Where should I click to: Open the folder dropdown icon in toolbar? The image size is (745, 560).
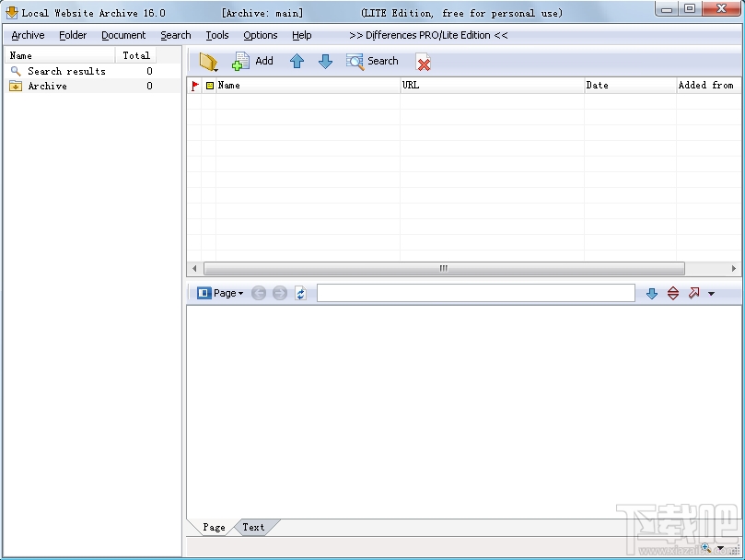pyautogui.click(x=208, y=62)
